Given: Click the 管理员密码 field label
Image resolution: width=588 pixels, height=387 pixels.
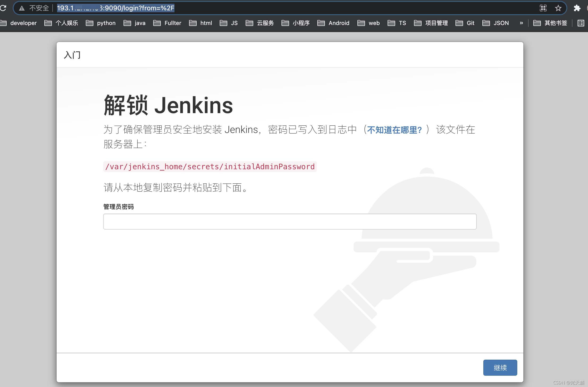Looking at the screenshot, I should (119, 207).
